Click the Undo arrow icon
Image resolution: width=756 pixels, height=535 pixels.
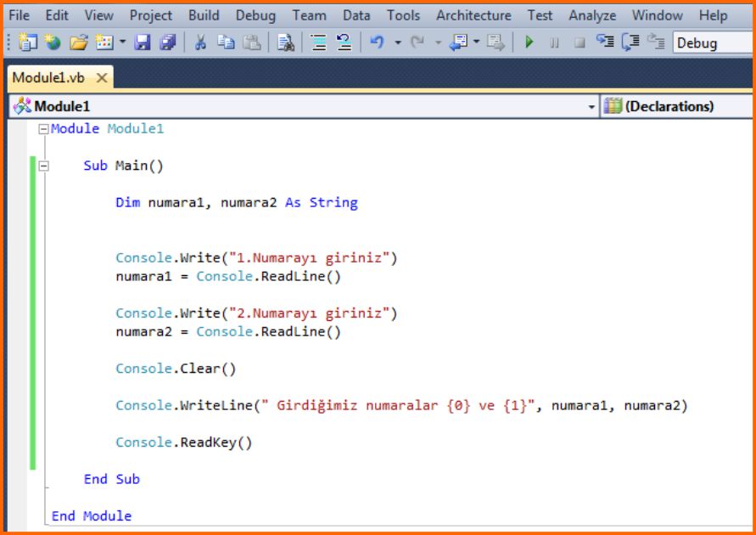tap(378, 42)
